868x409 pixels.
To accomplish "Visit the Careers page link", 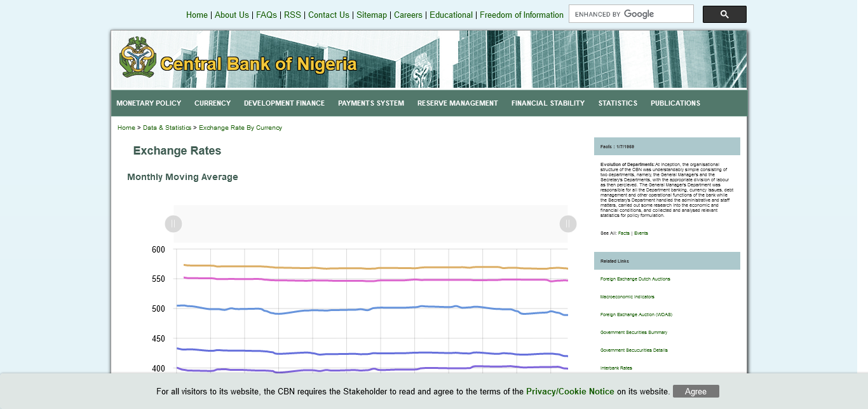I will (408, 15).
